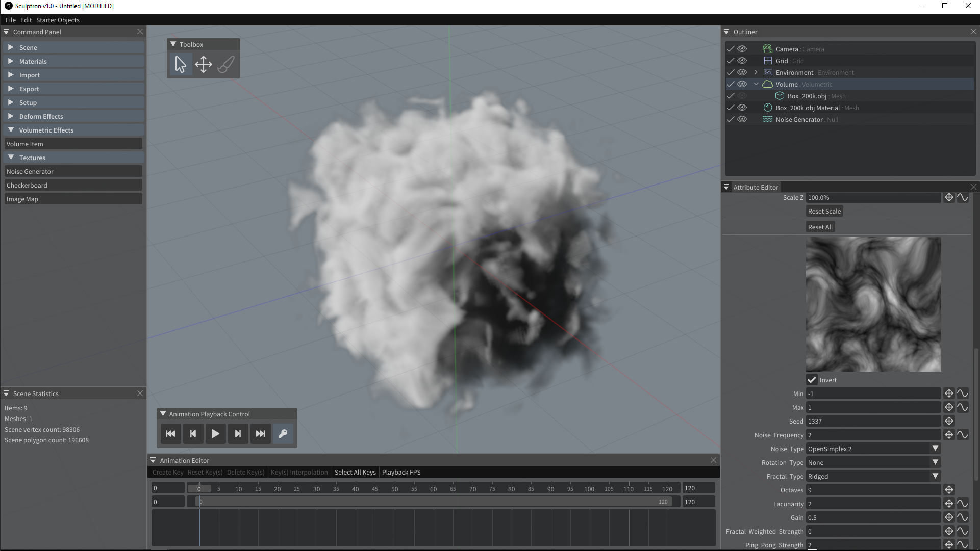Open the Fractal Type dropdown

coord(873,476)
